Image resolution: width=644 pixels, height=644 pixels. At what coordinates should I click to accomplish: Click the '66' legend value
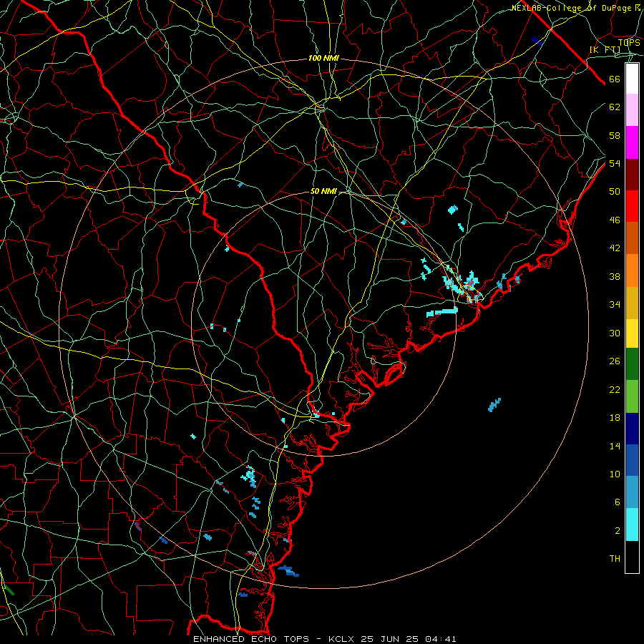615,79
